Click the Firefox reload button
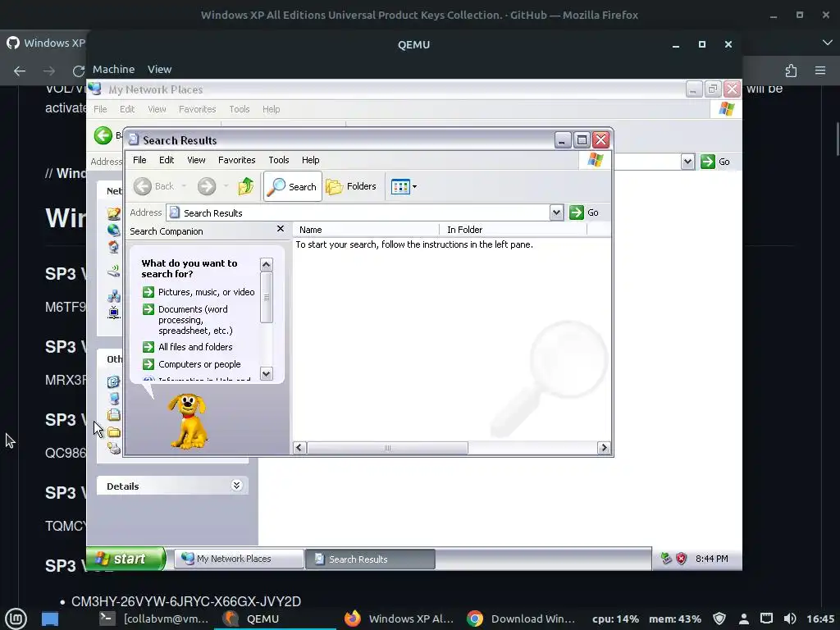Viewport: 840px width, 630px height. [x=79, y=71]
